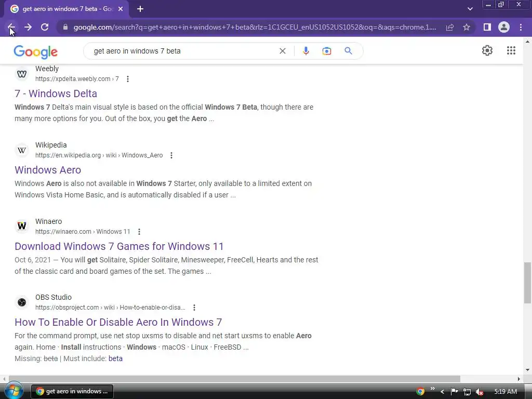This screenshot has width=532, height=399.
Task: Open the Winaero result options menu
Action: (139, 231)
